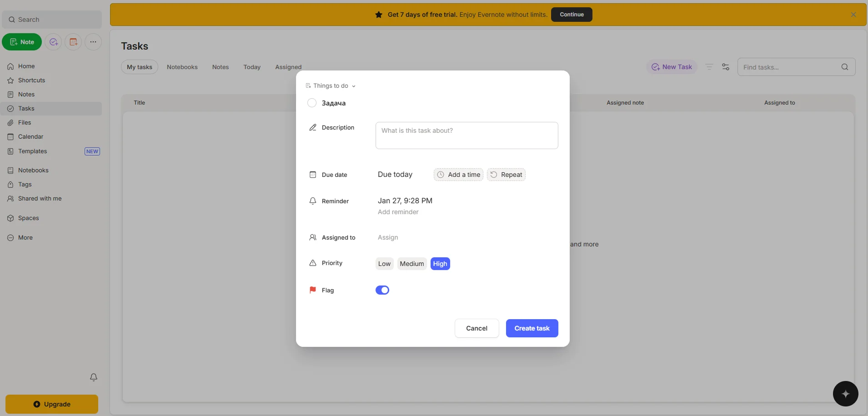This screenshot has width=868, height=416.
Task: Set priority to Low
Action: (x=384, y=264)
